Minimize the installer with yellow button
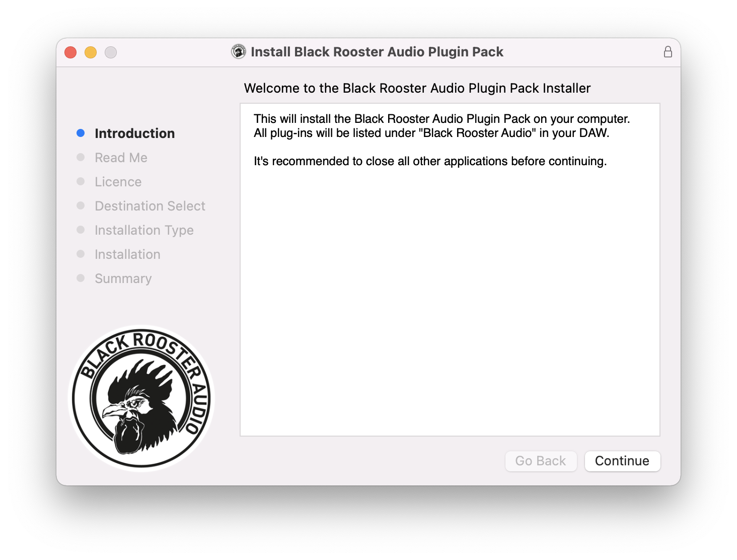 tap(91, 52)
